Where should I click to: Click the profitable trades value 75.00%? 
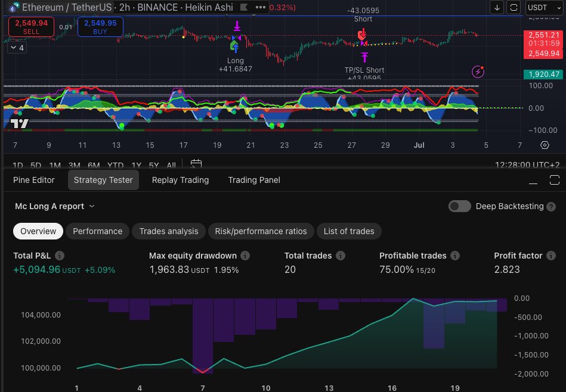pyautogui.click(x=397, y=269)
